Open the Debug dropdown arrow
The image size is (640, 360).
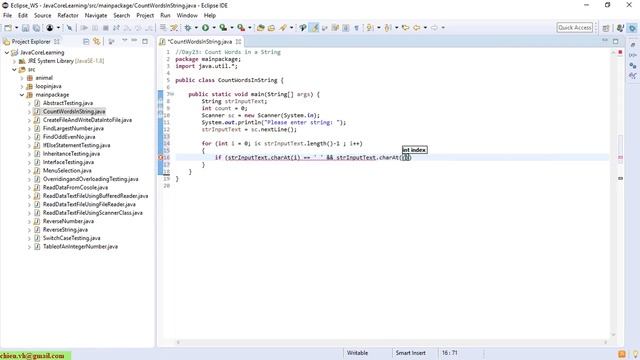click(196, 28)
